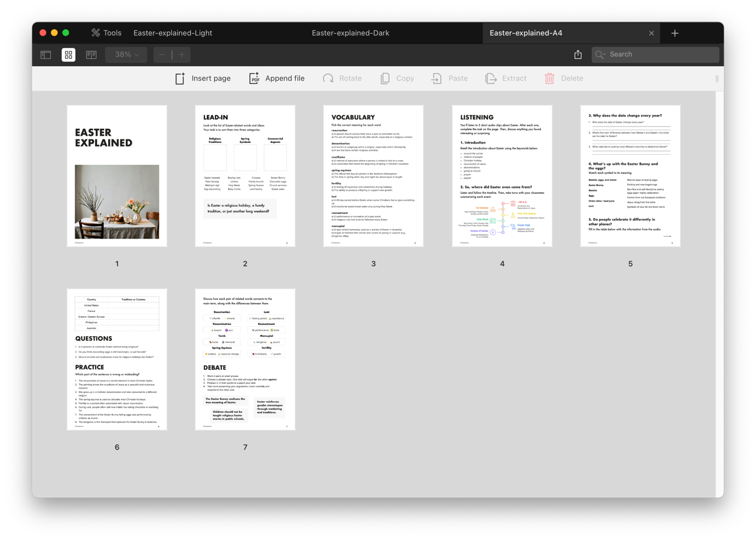The height and width of the screenshot is (540, 756).
Task: Switch to the Easter-explained-Dark tab
Action: [x=350, y=32]
